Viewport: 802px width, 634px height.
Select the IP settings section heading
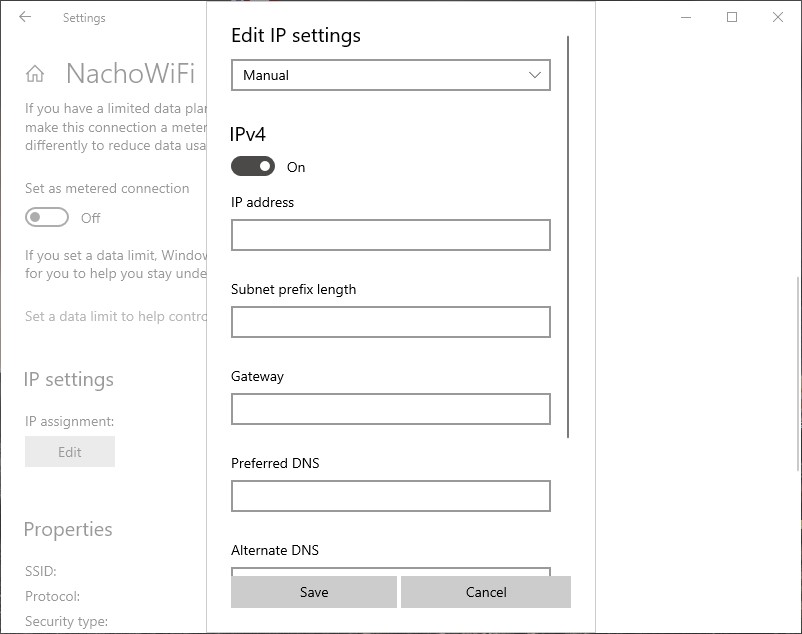[68, 379]
